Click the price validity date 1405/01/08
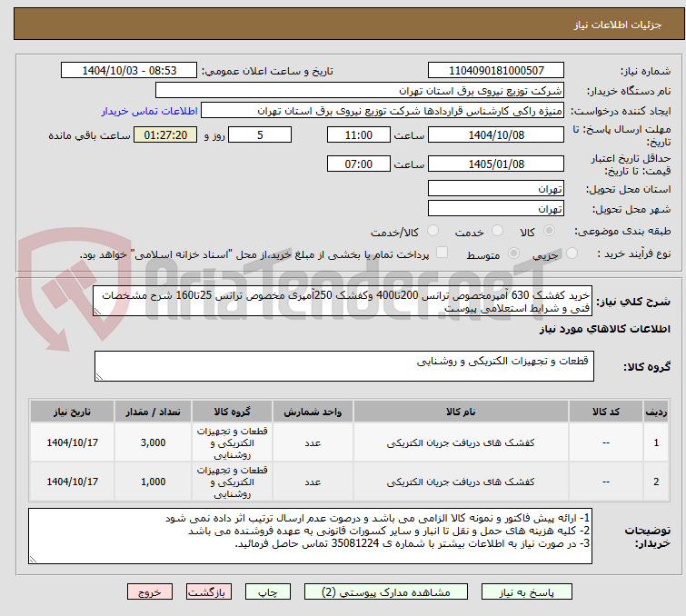The image size is (686, 616). tap(496, 164)
